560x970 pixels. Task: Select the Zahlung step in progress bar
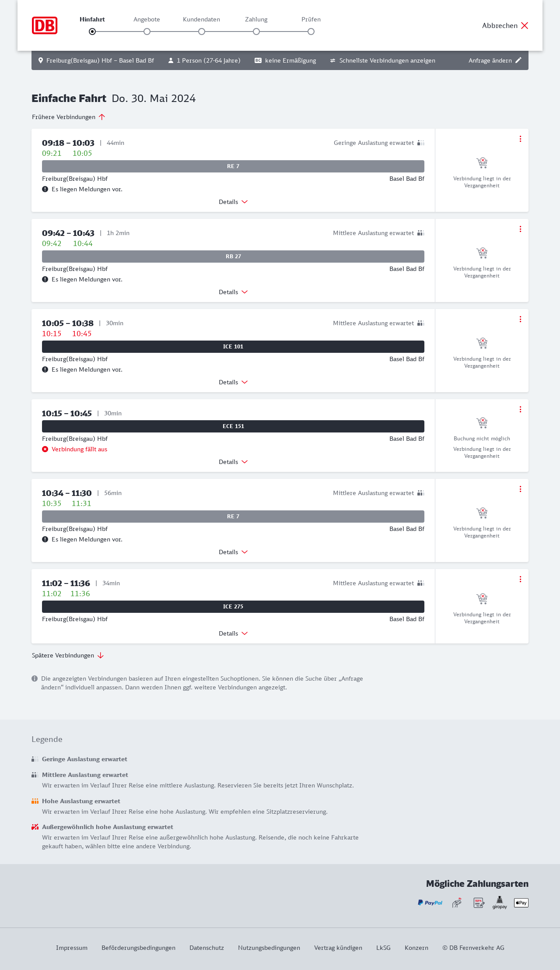[256, 31]
